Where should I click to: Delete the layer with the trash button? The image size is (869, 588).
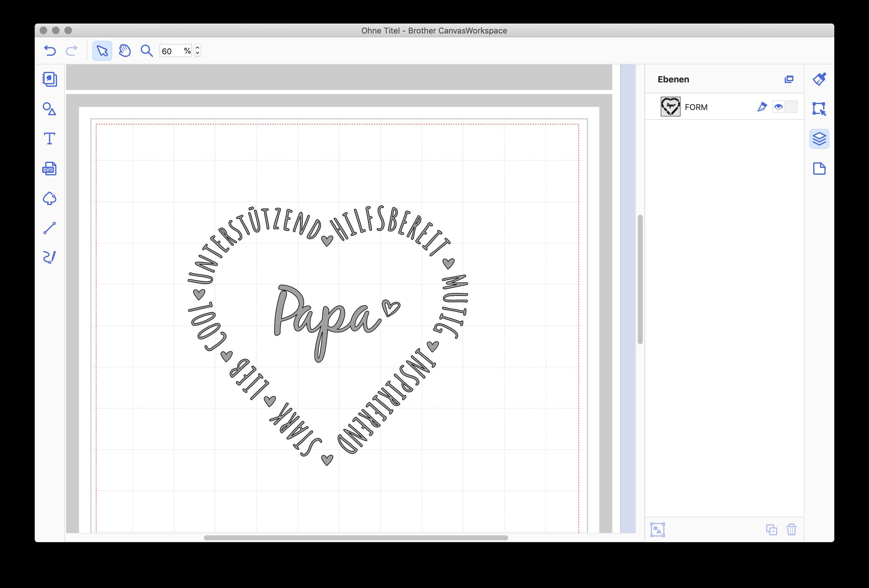click(x=792, y=530)
